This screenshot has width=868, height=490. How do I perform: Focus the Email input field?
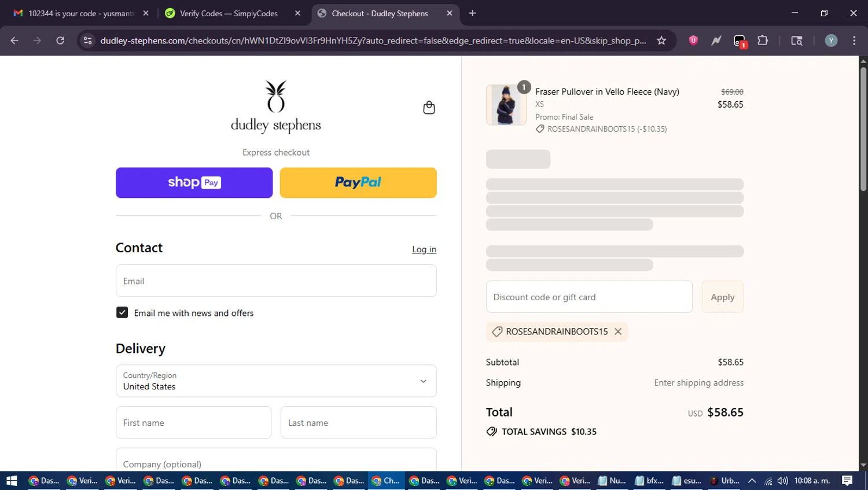tap(276, 281)
